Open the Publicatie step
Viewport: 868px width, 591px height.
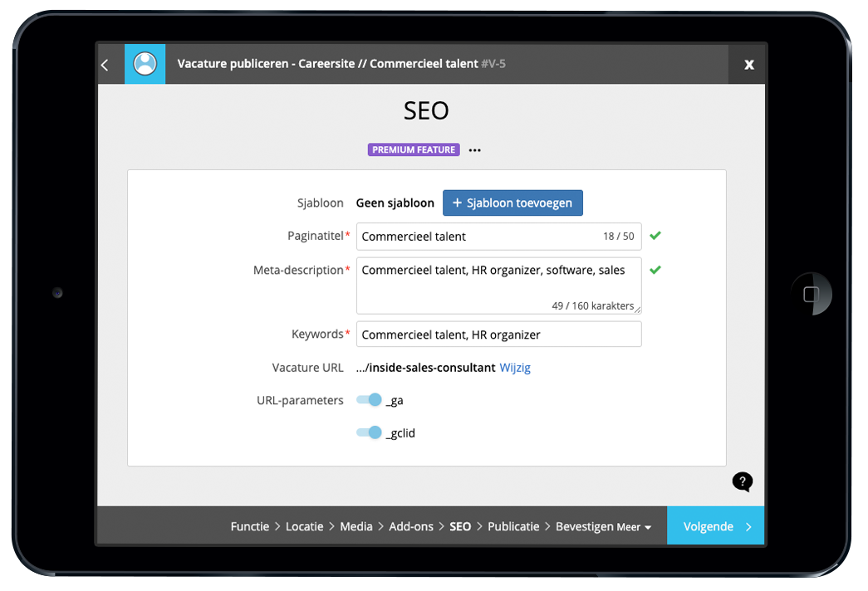pyautogui.click(x=513, y=526)
